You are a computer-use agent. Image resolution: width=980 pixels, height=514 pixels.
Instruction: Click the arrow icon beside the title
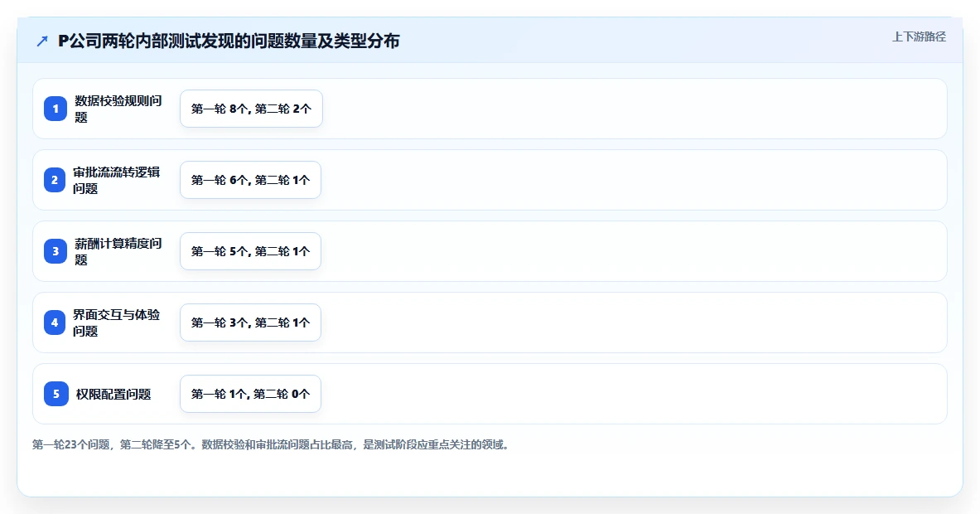pos(42,41)
